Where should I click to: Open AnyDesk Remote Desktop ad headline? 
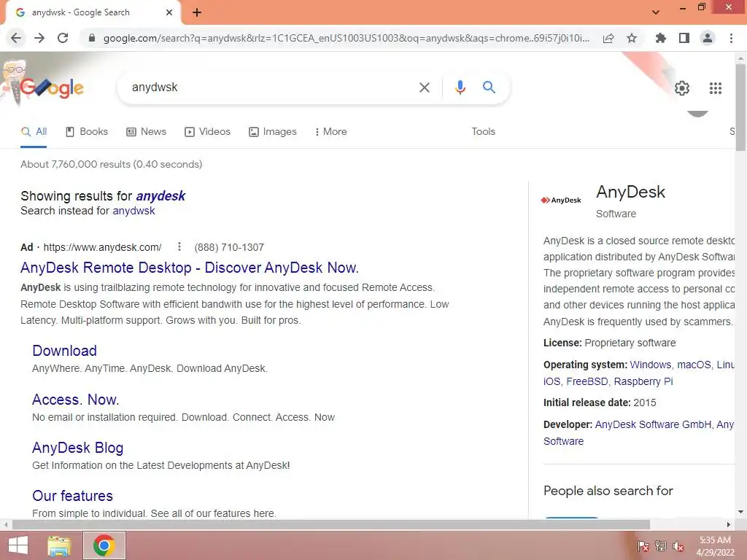click(x=190, y=268)
